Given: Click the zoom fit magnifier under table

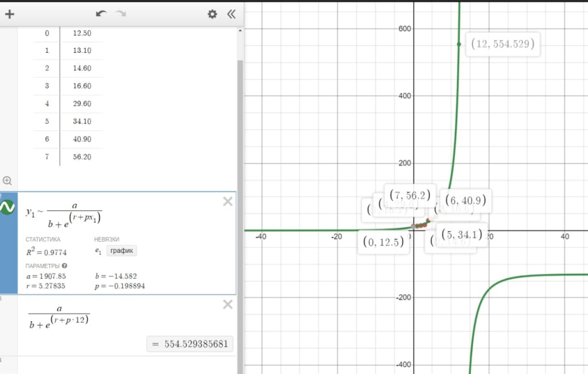Looking at the screenshot, I should coord(7,180).
